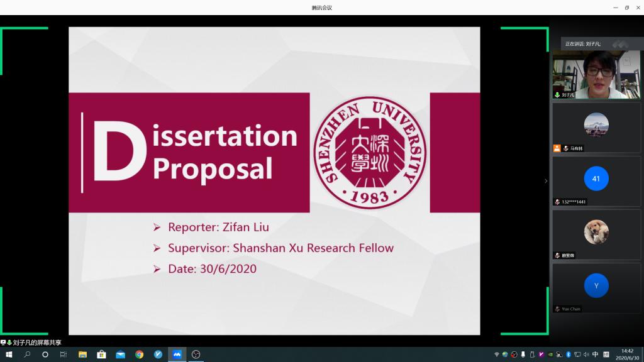Launch OBS Studio from the taskbar
The height and width of the screenshot is (362, 644).
click(196, 354)
